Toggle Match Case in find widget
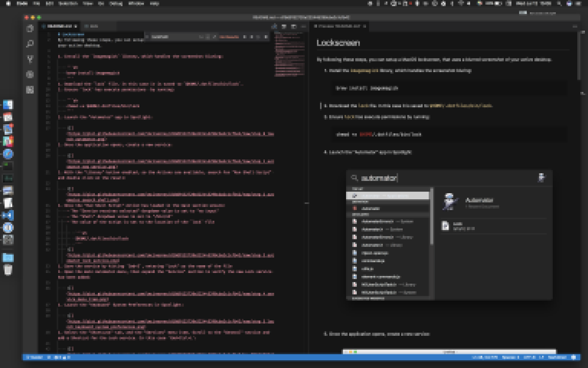 coord(201,37)
